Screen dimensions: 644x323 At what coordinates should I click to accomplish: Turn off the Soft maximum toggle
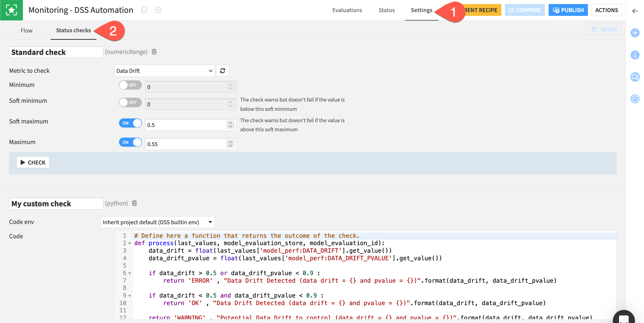[x=130, y=123]
